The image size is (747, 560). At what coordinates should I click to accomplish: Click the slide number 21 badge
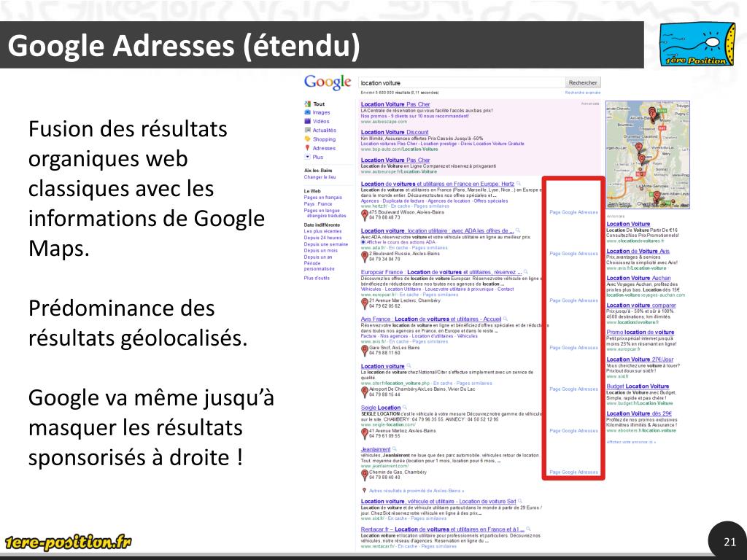(729, 542)
